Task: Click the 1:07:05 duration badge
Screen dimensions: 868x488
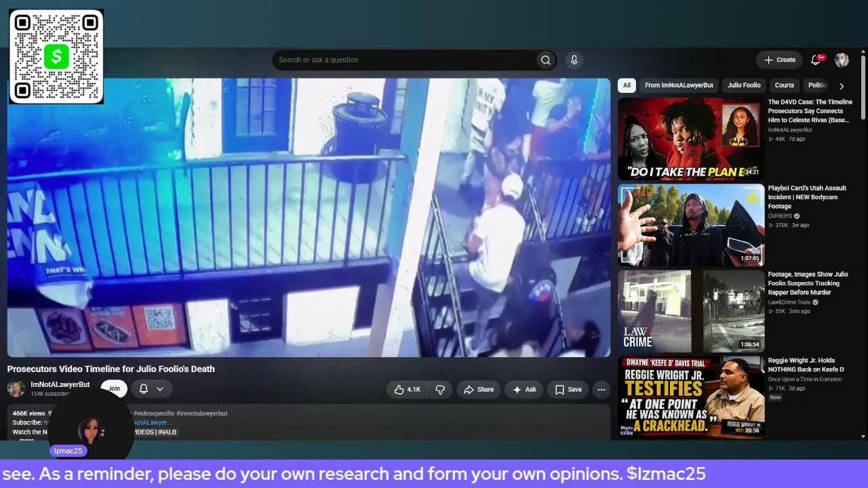Action: 750,258
